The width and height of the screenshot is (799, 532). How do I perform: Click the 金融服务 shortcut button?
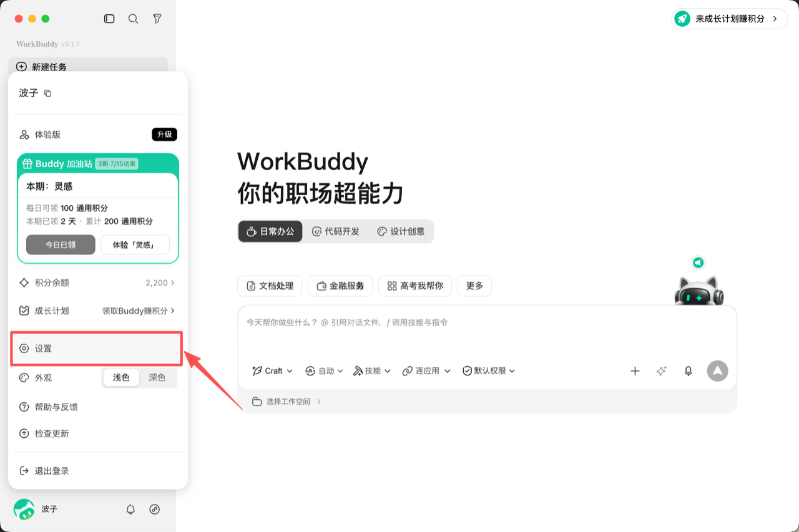pos(340,286)
